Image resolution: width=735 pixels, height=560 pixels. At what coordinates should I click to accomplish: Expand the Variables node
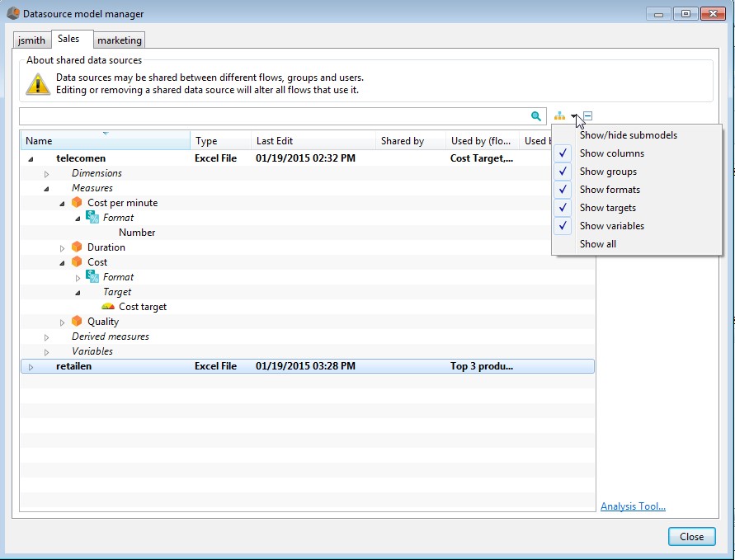click(x=46, y=352)
